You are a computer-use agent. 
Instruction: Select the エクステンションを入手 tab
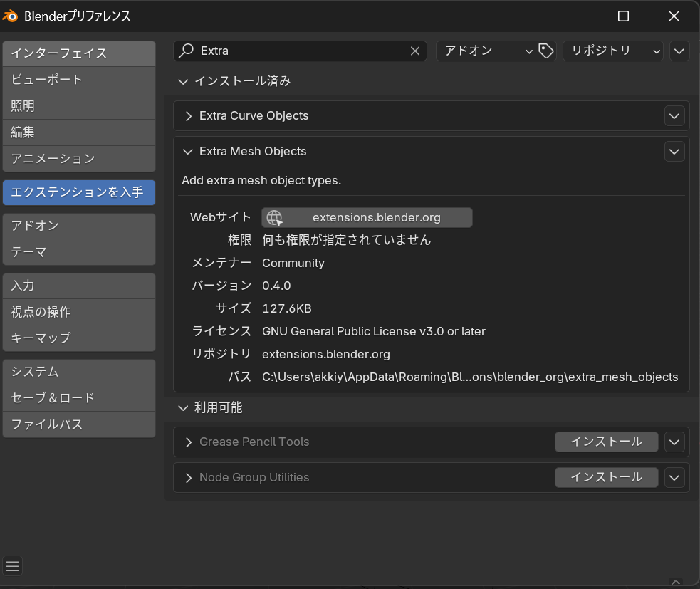click(x=79, y=192)
